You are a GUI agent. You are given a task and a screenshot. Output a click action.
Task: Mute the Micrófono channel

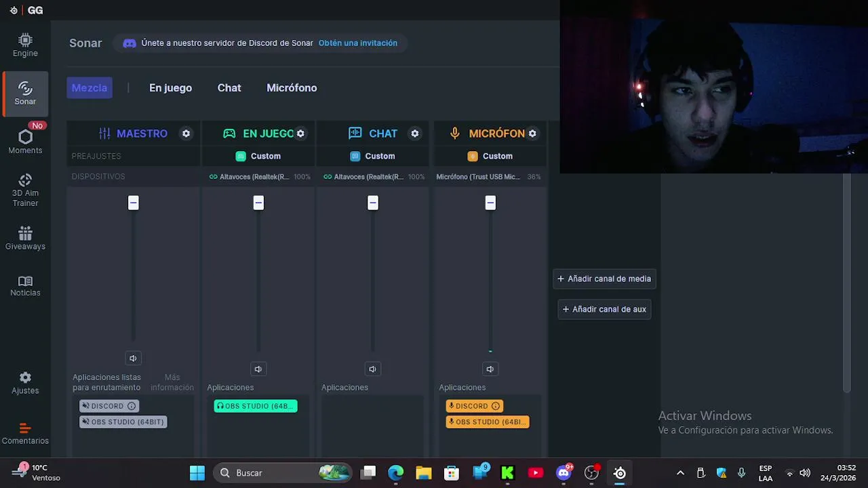pyautogui.click(x=490, y=369)
